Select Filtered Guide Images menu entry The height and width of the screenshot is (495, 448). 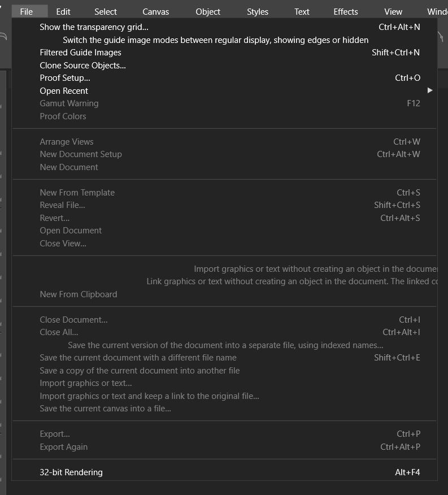(80, 53)
